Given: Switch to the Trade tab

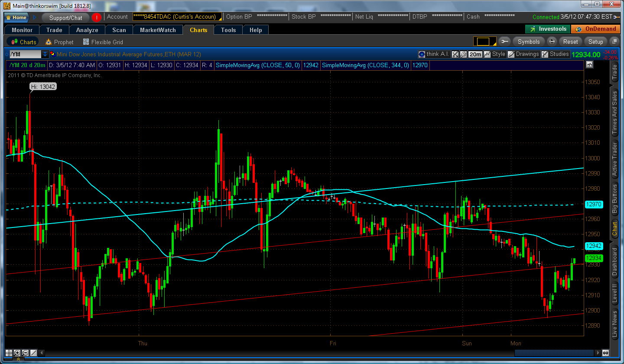Looking at the screenshot, I should (54, 30).
